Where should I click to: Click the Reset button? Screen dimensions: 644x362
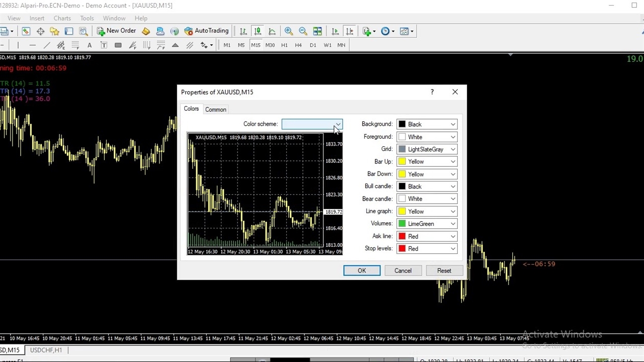[444, 270]
